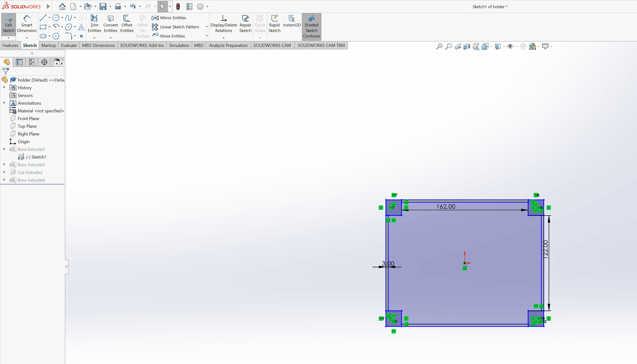Open Exit Sketch dropdown arrow
637x364 pixels.
point(8,38)
